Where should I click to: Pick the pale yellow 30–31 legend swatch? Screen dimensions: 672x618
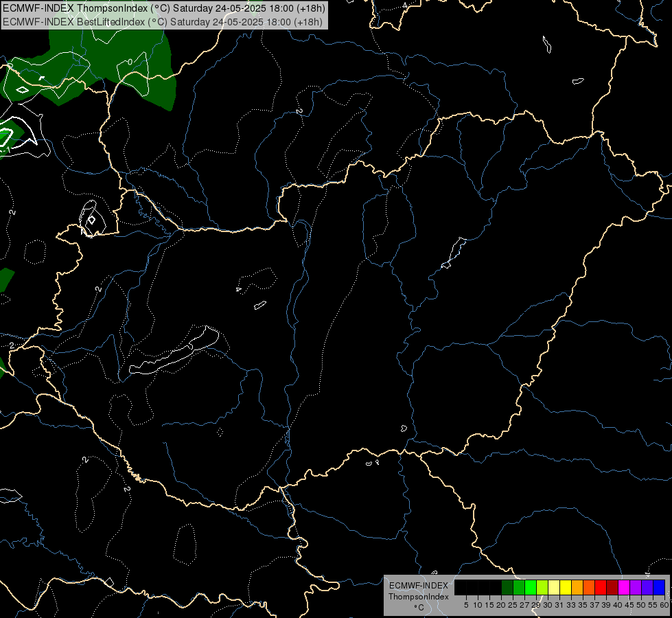[554, 588]
